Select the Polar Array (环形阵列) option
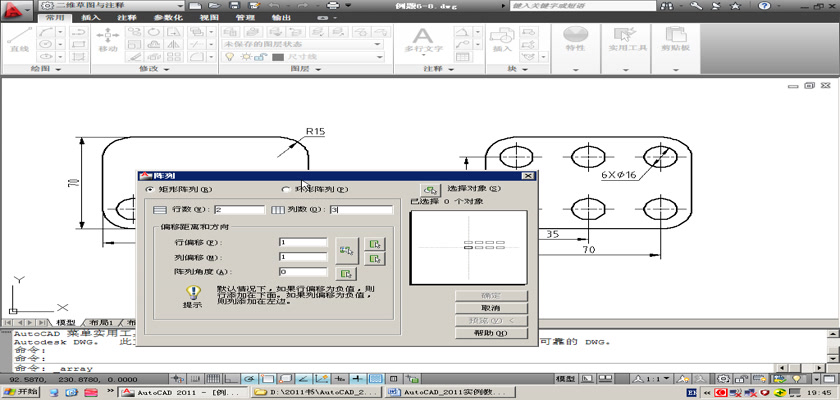 tap(286, 189)
